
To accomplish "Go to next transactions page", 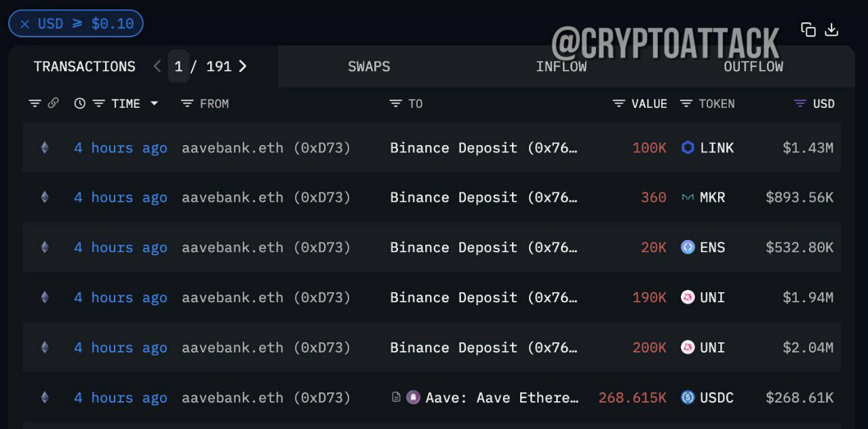I will [x=243, y=66].
